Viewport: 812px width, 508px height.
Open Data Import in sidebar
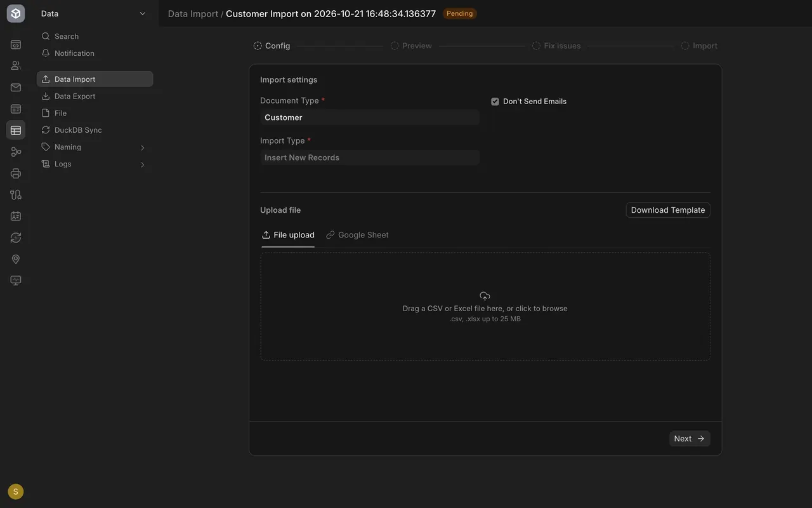click(x=95, y=79)
